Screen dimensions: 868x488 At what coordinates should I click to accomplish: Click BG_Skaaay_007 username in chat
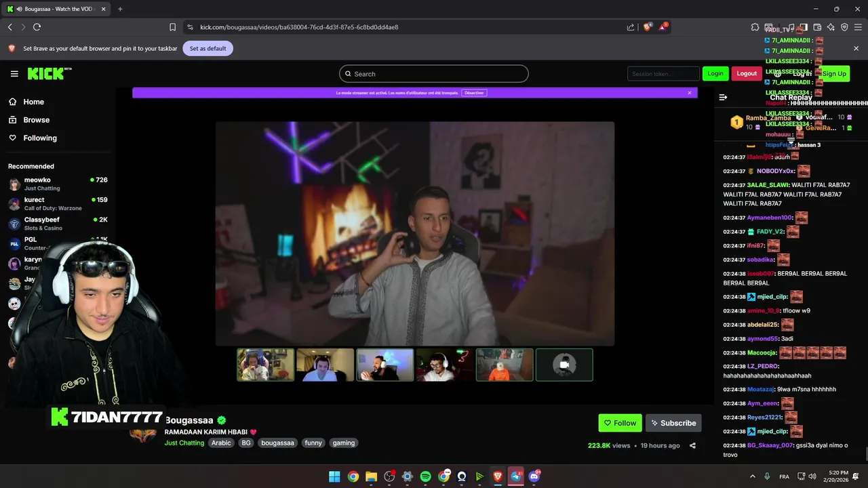(770, 445)
